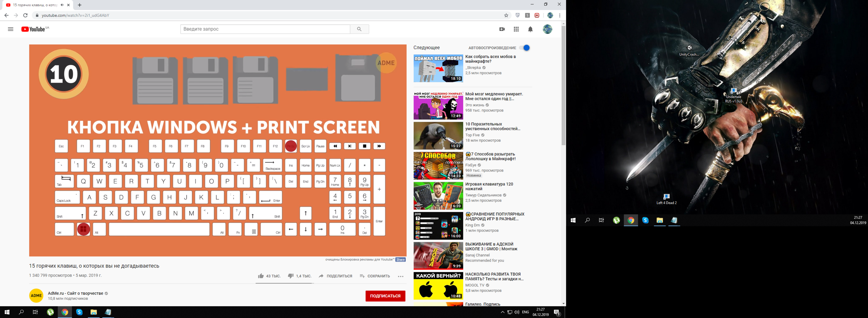Show YouTube notifications bell
Screen dimensions: 868x318
530,29
